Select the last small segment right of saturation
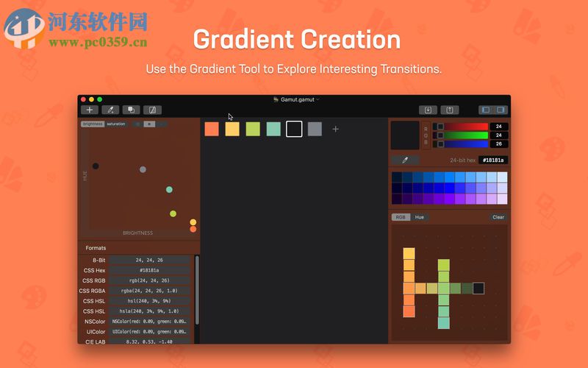588x368 pixels. tap(161, 124)
